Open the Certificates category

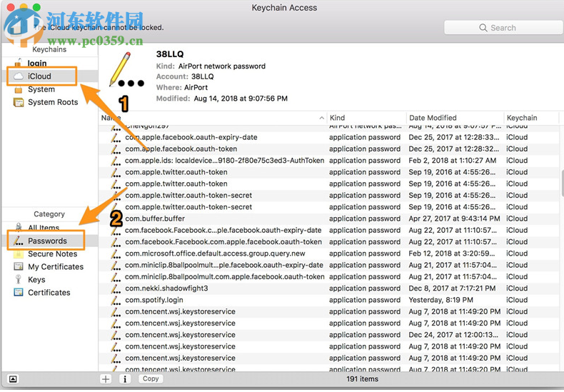click(x=50, y=293)
